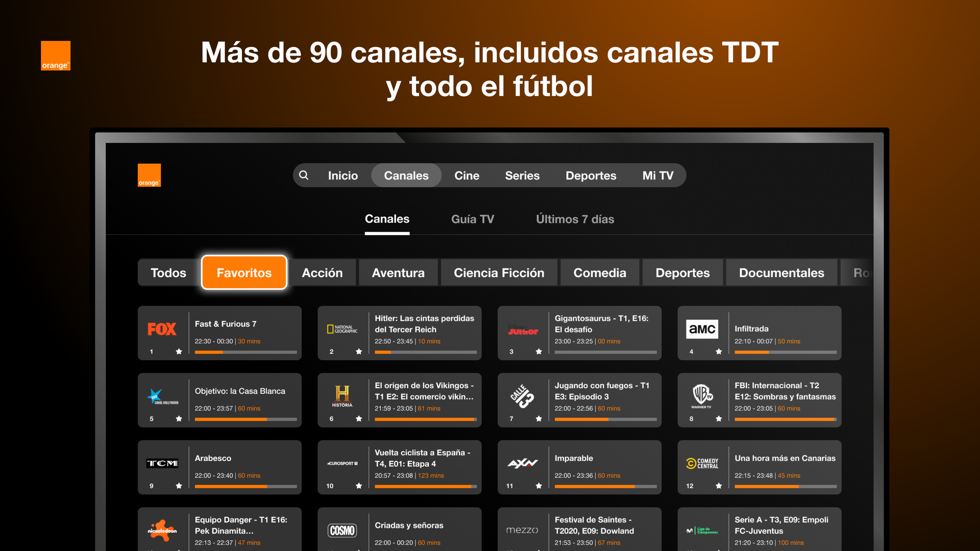Select the Nickelodeon channel logo
The height and width of the screenshot is (551, 980).
(x=162, y=531)
